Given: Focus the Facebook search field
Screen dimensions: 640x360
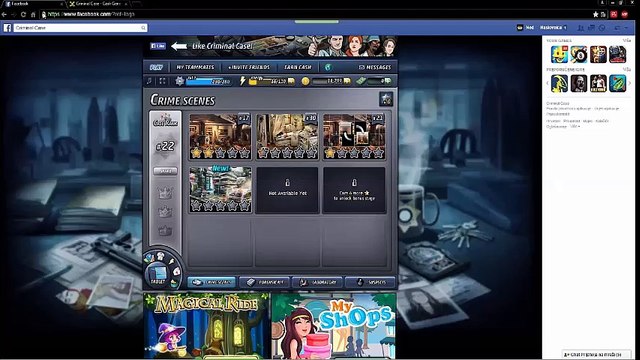Looking at the screenshot, I should 80,28.
